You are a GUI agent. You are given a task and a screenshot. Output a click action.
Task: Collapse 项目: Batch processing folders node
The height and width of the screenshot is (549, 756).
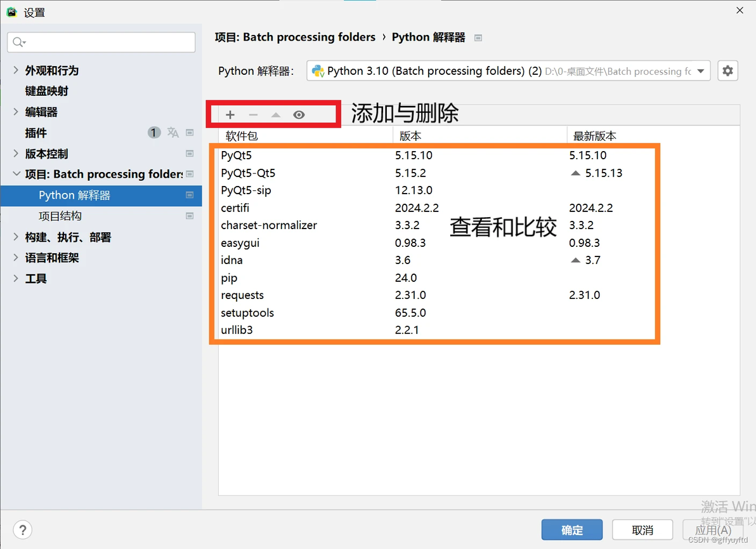[16, 174]
